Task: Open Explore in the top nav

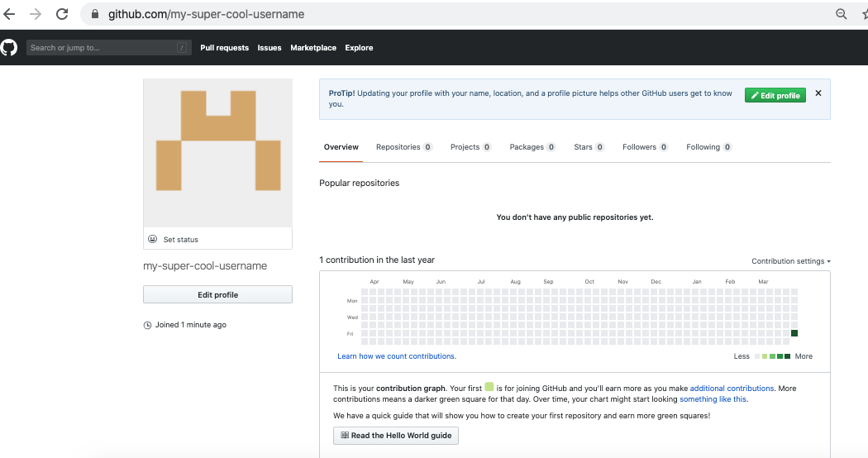Action: coord(359,48)
